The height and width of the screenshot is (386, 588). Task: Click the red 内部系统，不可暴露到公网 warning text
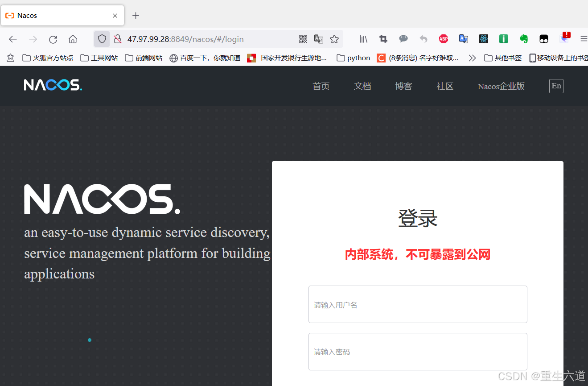[418, 254]
